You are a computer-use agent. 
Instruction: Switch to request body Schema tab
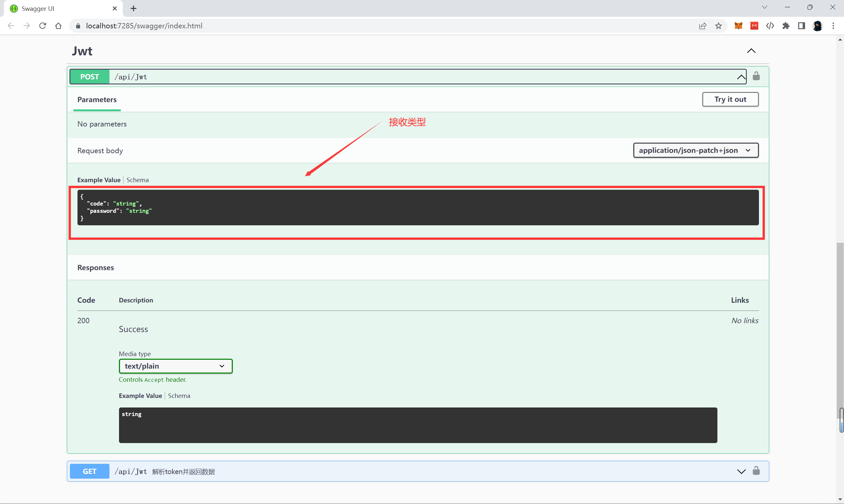pyautogui.click(x=137, y=180)
